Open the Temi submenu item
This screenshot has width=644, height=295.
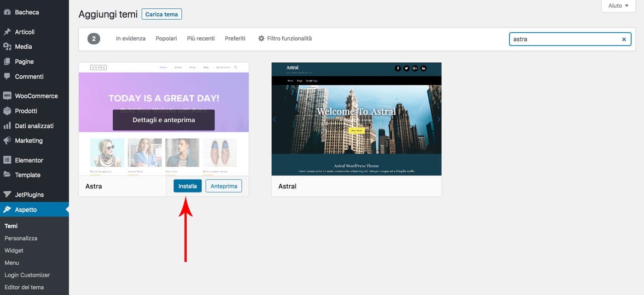(x=11, y=226)
